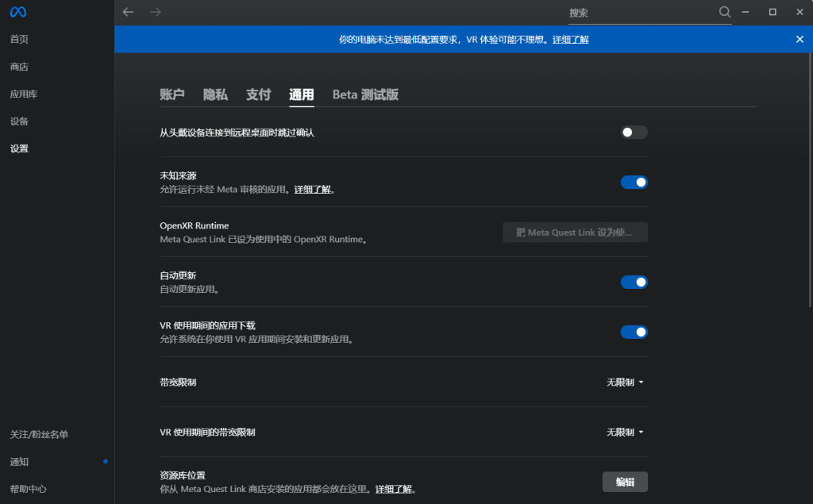Click the vertical scrollbar thumb
Image resolution: width=813 pixels, height=504 pixels.
[x=811, y=179]
